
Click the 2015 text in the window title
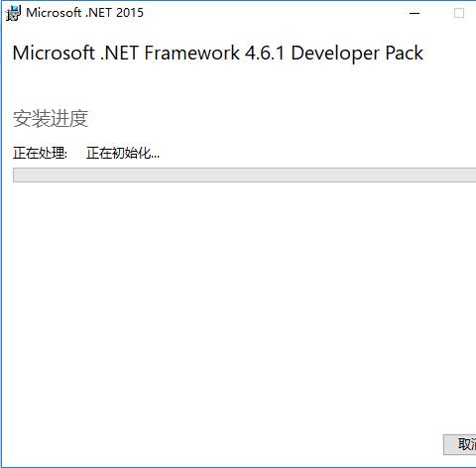click(x=130, y=13)
